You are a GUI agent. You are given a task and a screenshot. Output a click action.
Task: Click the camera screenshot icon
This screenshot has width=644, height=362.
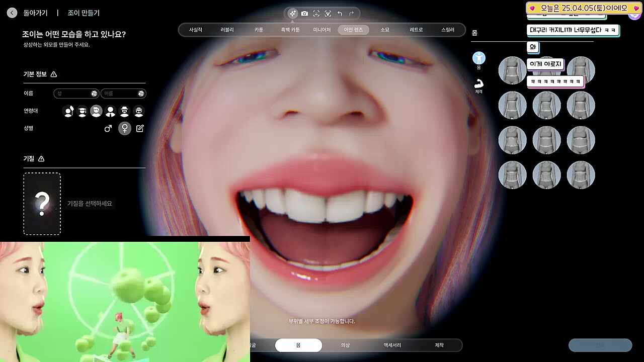(304, 14)
